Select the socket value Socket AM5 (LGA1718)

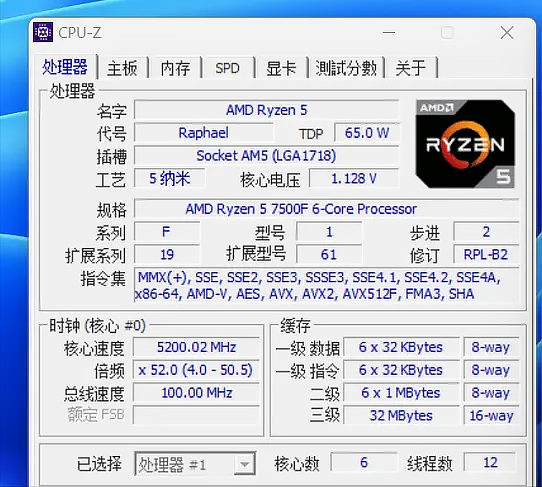(x=267, y=156)
